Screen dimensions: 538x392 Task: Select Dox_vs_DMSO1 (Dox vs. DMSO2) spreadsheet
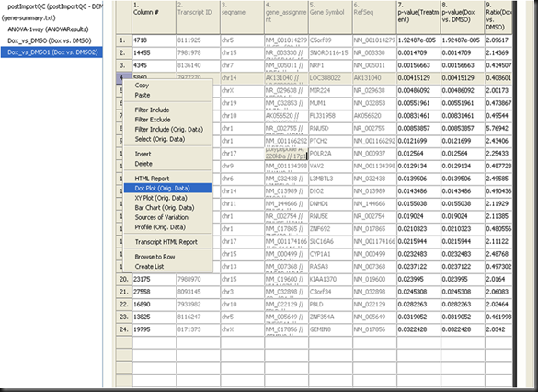tap(52, 52)
